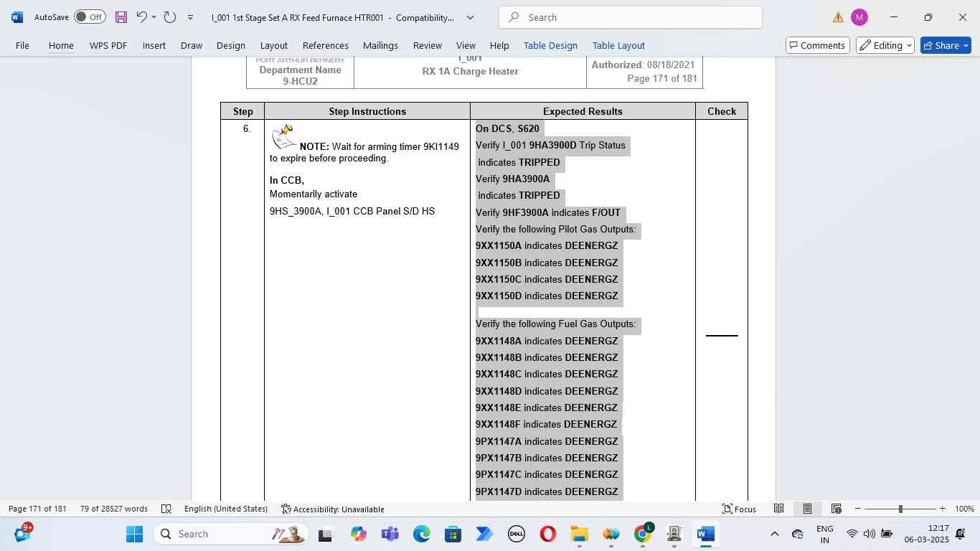Screen dimensions: 980x551
Task: Switch to Web Layout view
Action: (x=836, y=509)
